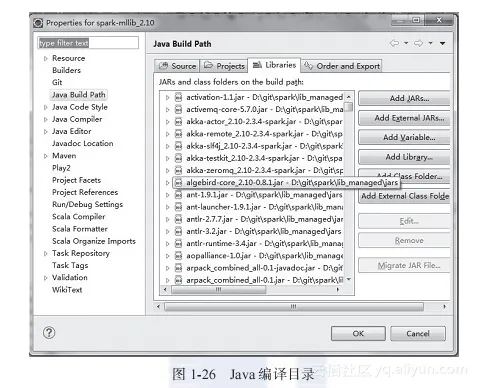This screenshot has width=478, height=388.
Task: Click the JAR list scroll-down arrow
Action: (x=349, y=279)
